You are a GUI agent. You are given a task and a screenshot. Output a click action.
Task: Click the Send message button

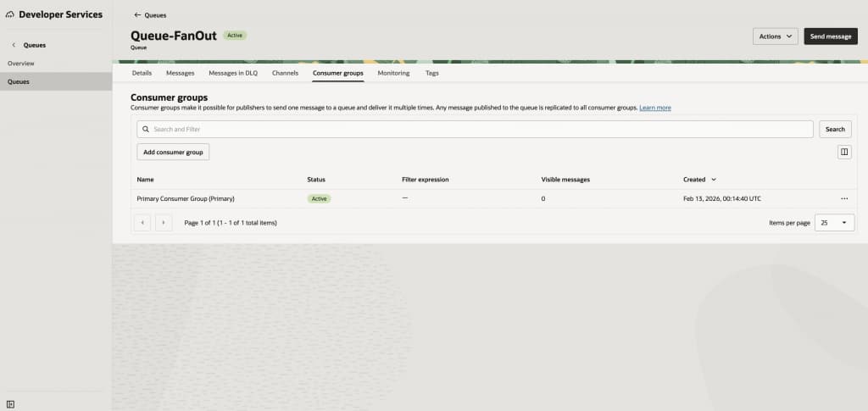831,36
